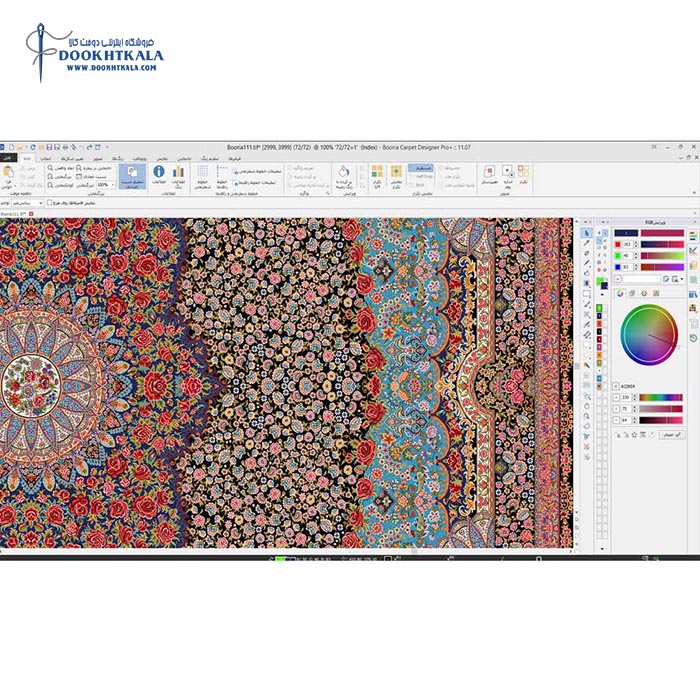The height and width of the screenshot is (700, 700).
Task: Click inside the circular color wheel
Action: coord(649,335)
